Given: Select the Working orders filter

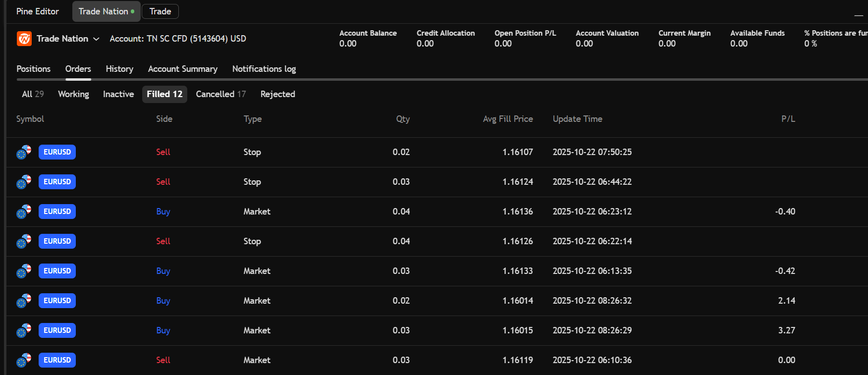Looking at the screenshot, I should pos(73,94).
